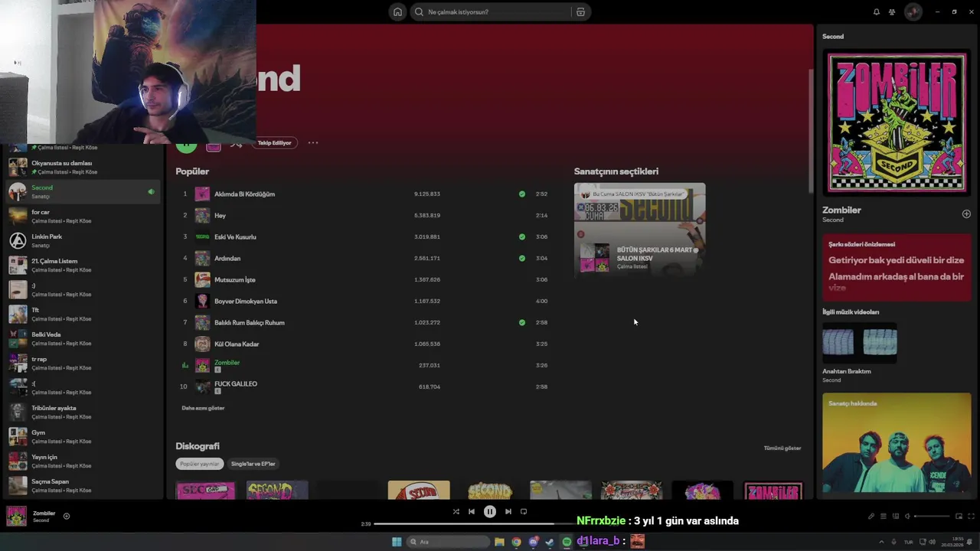The width and height of the screenshot is (980, 551).
Task: Open artist more options (three dots)
Action: pyautogui.click(x=313, y=142)
